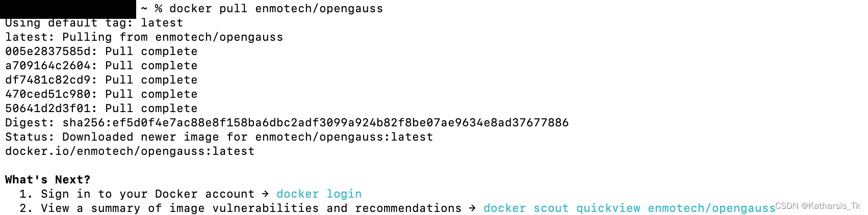Click the cyan "docker login" command link

click(319, 194)
